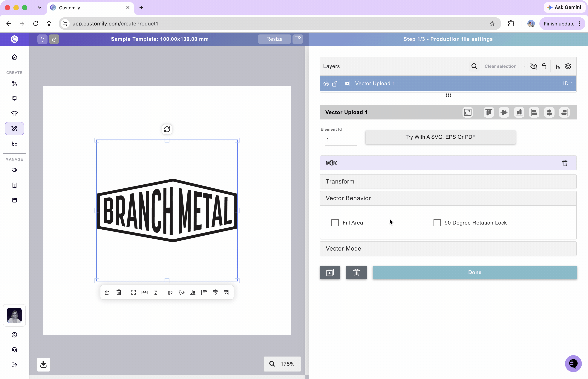
Task: Click the rotate handle above the logo
Action: tap(167, 129)
